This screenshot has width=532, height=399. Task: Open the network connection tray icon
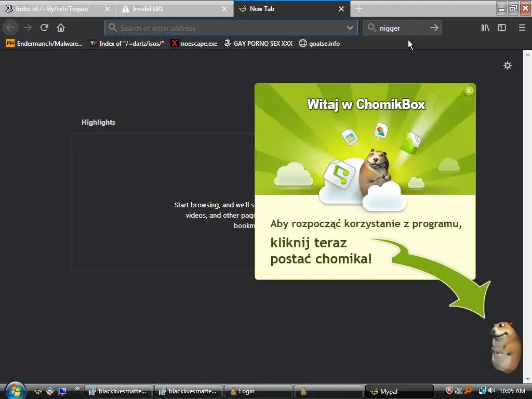pyautogui.click(x=482, y=391)
